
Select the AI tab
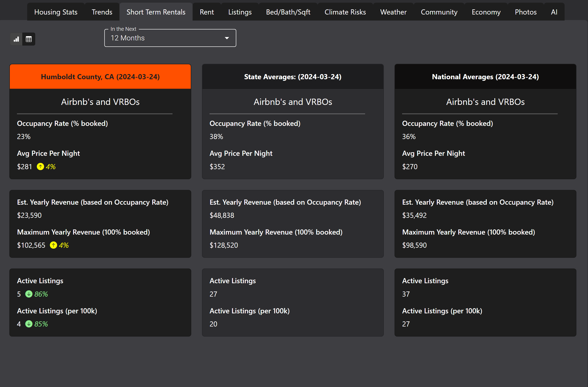pos(554,12)
